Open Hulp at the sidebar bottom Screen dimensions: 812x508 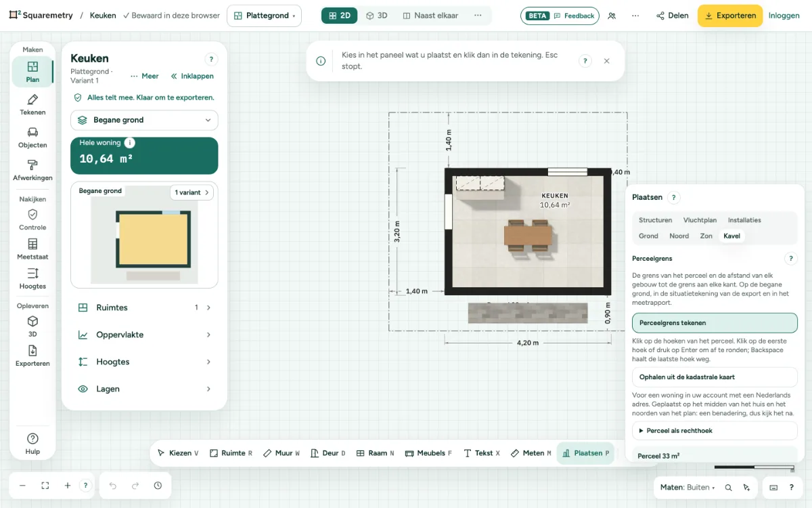pos(32,444)
